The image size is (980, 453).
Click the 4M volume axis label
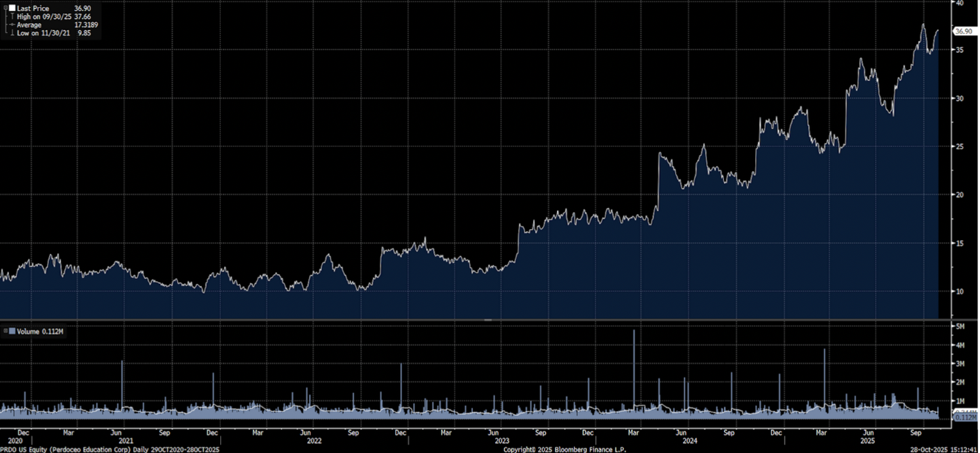[x=960, y=345]
